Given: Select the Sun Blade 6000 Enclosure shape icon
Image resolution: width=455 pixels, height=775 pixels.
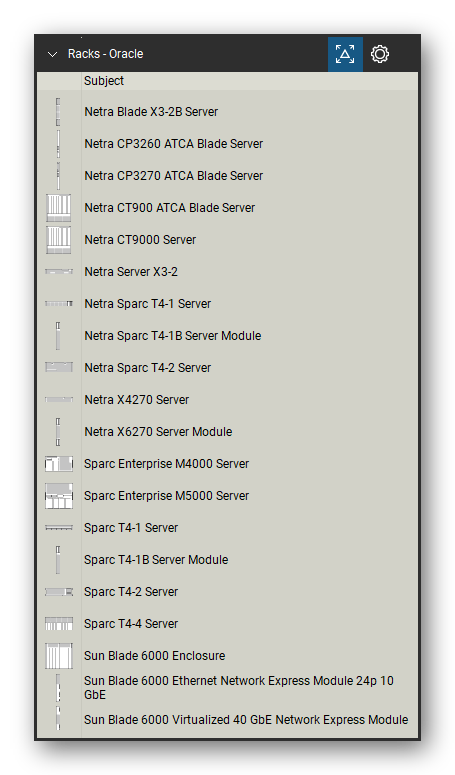Looking at the screenshot, I should tap(59, 656).
